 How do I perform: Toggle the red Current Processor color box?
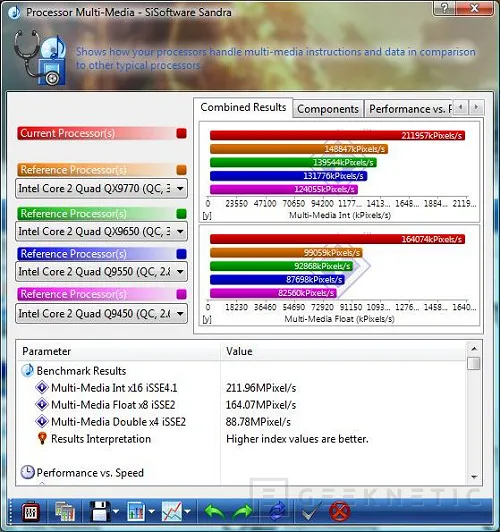tap(181, 133)
